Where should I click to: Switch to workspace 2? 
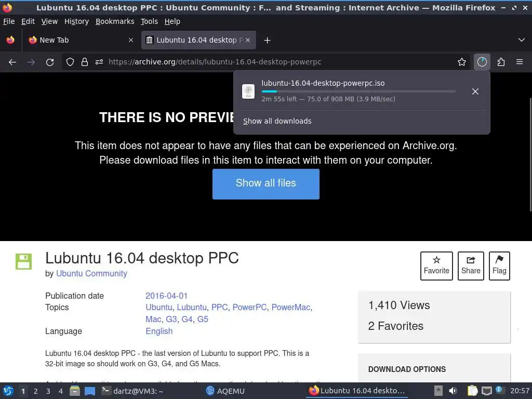[36, 391]
